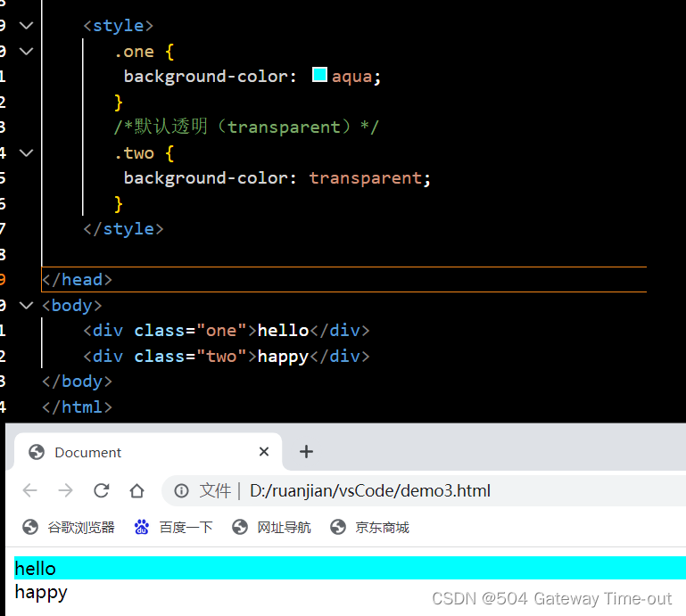Collapse the style tag fold chevron
Screen dimensions: 686x616
[x=27, y=26]
